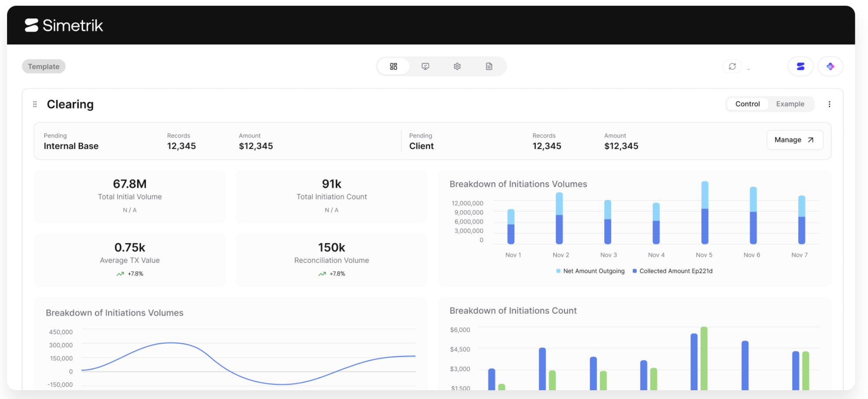Image resolution: width=868 pixels, height=399 pixels.
Task: Open the 67.8M Total Initial Volume card
Action: pos(130,196)
